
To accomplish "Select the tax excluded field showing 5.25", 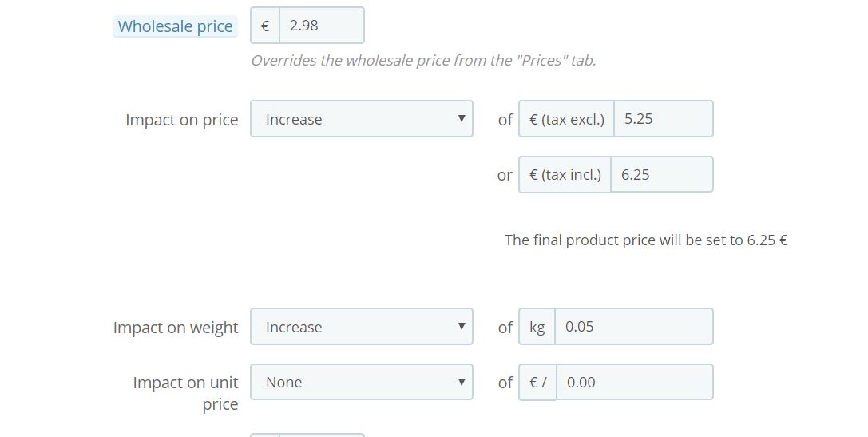I will tap(663, 119).
